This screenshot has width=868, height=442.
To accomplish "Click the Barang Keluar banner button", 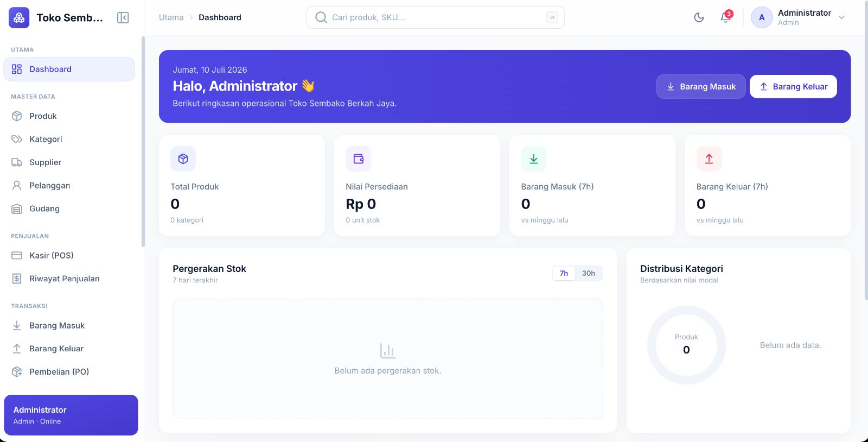I will 793,86.
